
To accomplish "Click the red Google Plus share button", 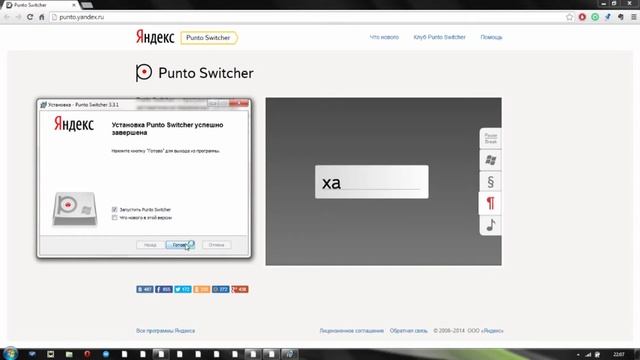I will click(x=240, y=289).
